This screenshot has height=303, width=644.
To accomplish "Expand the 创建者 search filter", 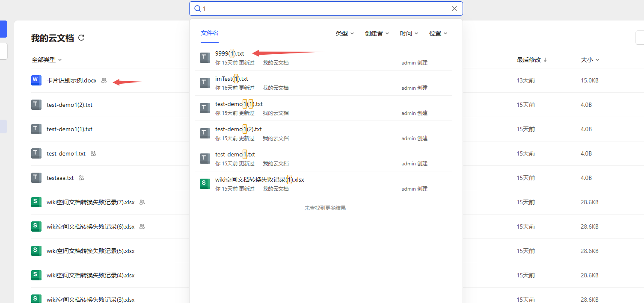I will tap(377, 33).
